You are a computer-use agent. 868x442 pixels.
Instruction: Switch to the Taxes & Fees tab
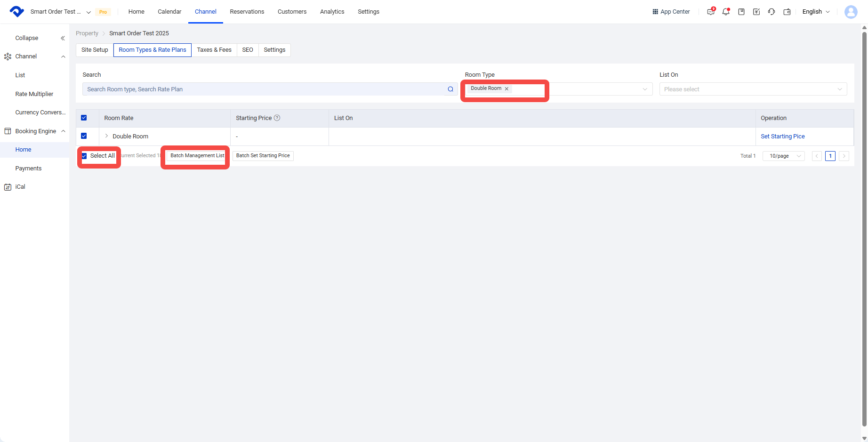click(x=214, y=50)
